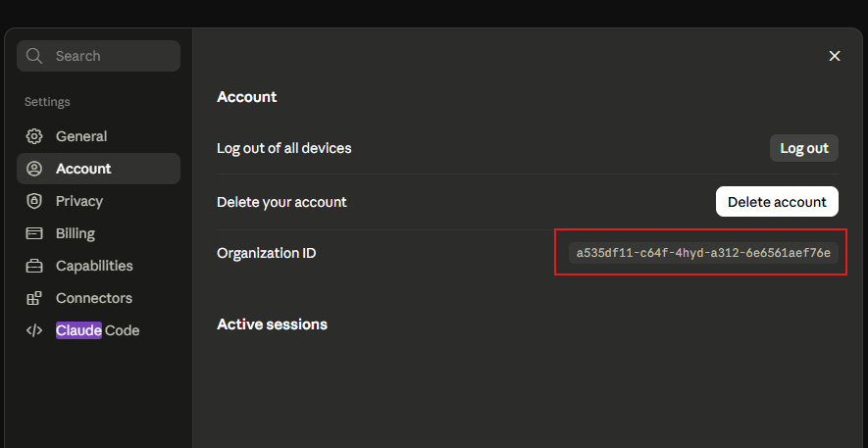Viewport: 868px width, 448px height.
Task: Switch to Capabilities settings
Action: click(98, 266)
